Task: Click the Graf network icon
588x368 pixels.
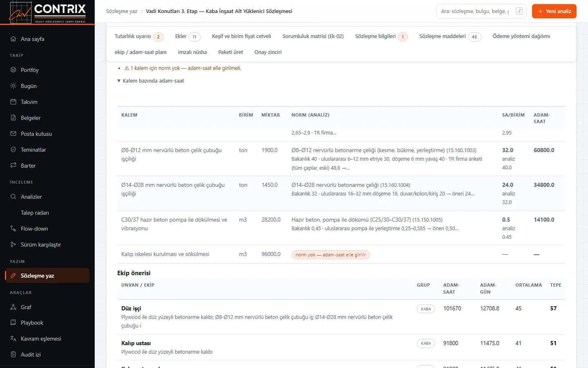Action: 13,307
